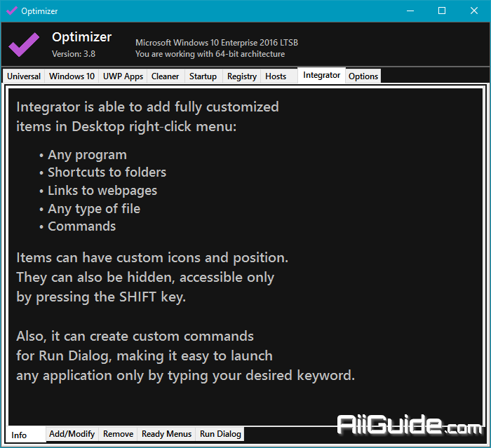
Task: Select the Cleaner tab
Action: [x=165, y=76]
